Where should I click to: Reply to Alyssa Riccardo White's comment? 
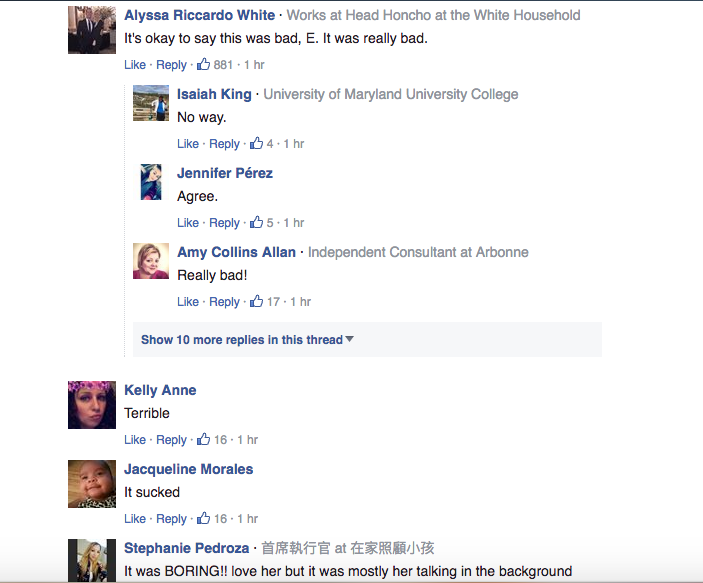pos(171,65)
